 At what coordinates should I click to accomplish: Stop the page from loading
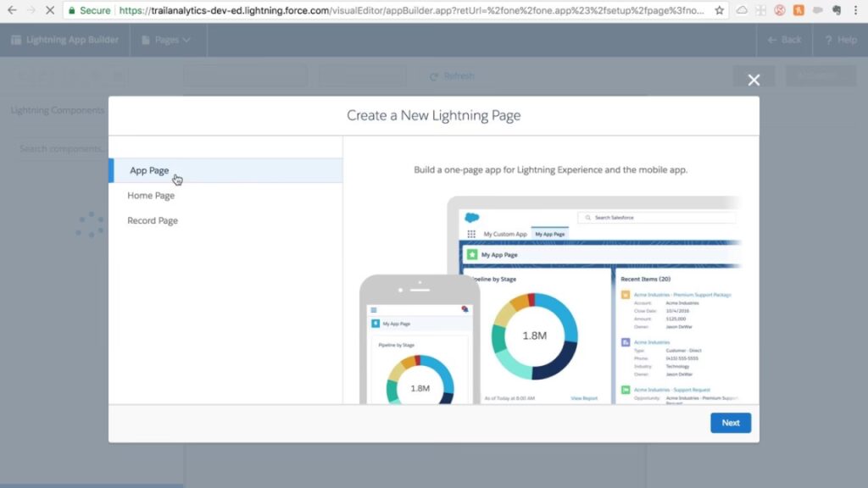(x=49, y=11)
